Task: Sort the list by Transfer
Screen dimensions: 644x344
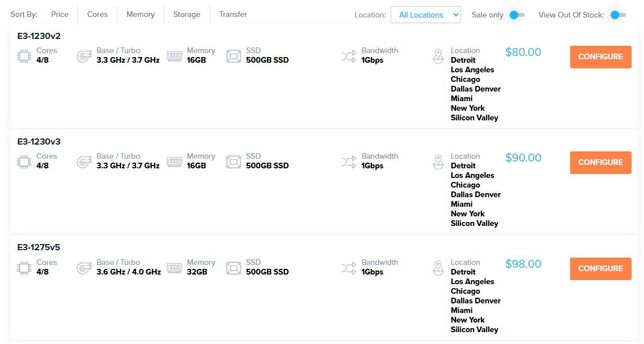Action: coord(233,15)
